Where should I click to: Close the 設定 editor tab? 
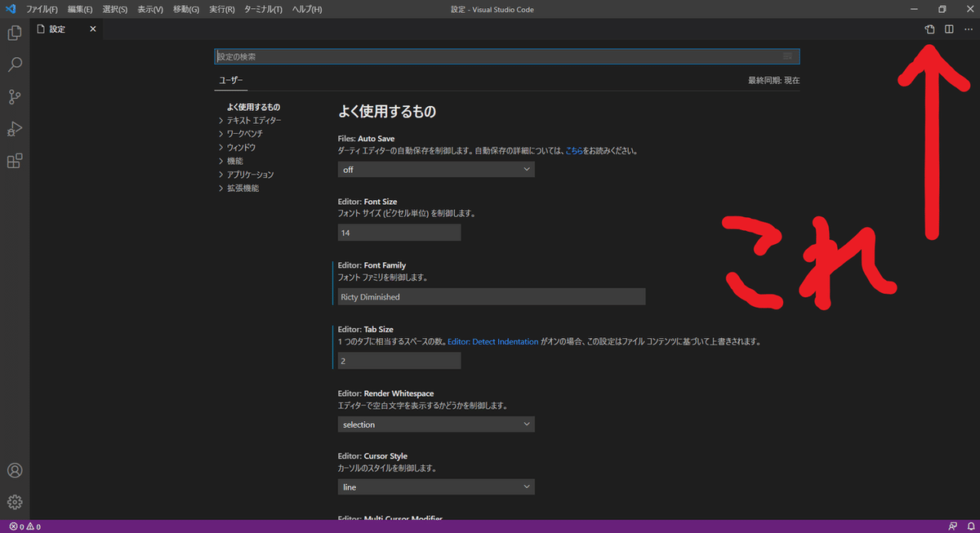click(93, 29)
